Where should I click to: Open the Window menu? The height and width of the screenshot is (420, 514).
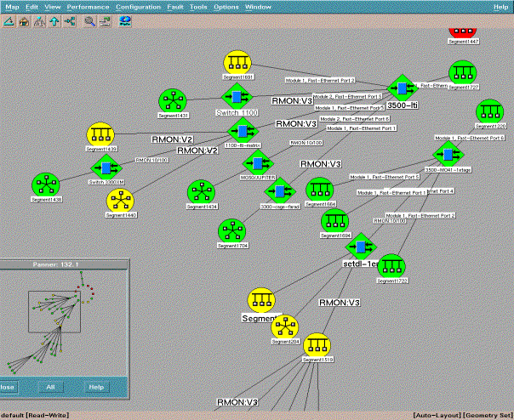click(259, 7)
